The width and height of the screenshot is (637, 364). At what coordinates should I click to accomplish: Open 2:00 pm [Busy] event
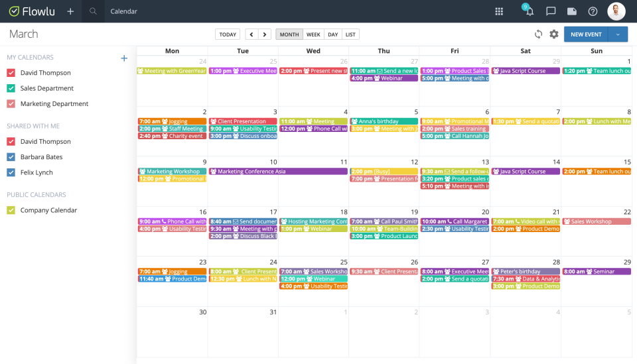tap(384, 171)
